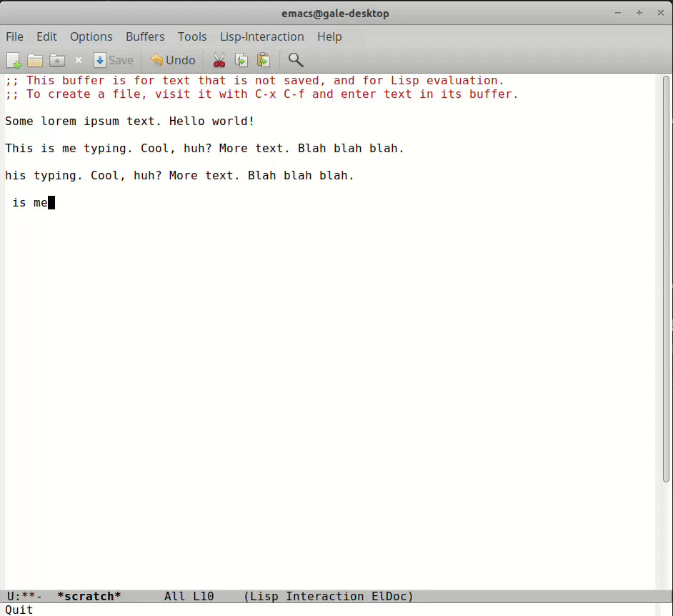Create a new file with the toolbar icon
The image size is (673, 616).
pyautogui.click(x=13, y=60)
